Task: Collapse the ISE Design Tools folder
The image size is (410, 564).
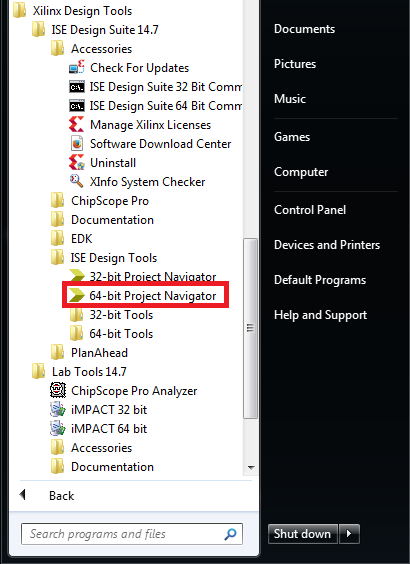Action: click(x=104, y=258)
